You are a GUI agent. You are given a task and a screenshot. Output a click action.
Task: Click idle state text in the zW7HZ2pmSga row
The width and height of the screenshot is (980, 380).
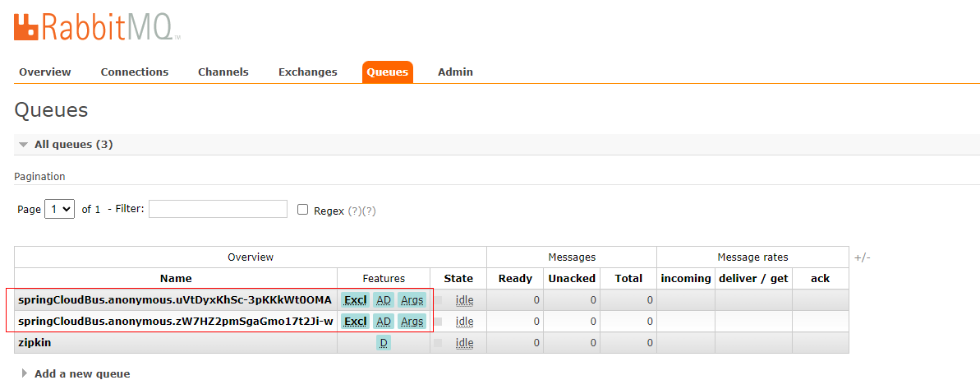point(464,321)
